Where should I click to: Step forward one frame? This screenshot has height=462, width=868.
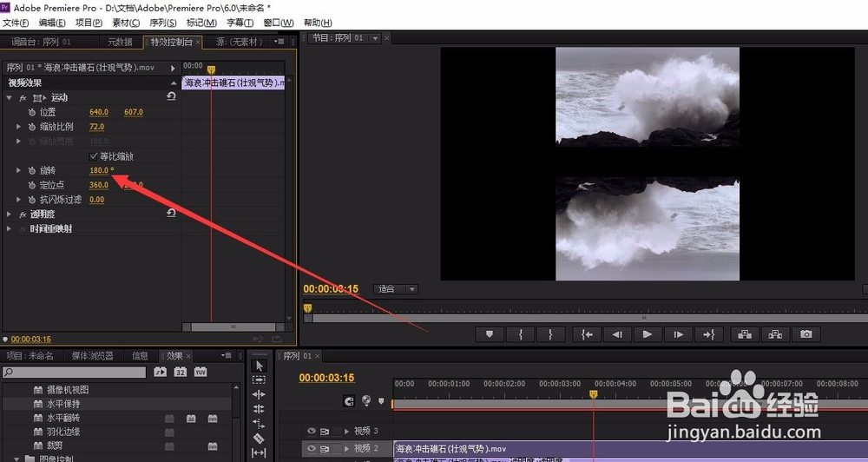[678, 334]
